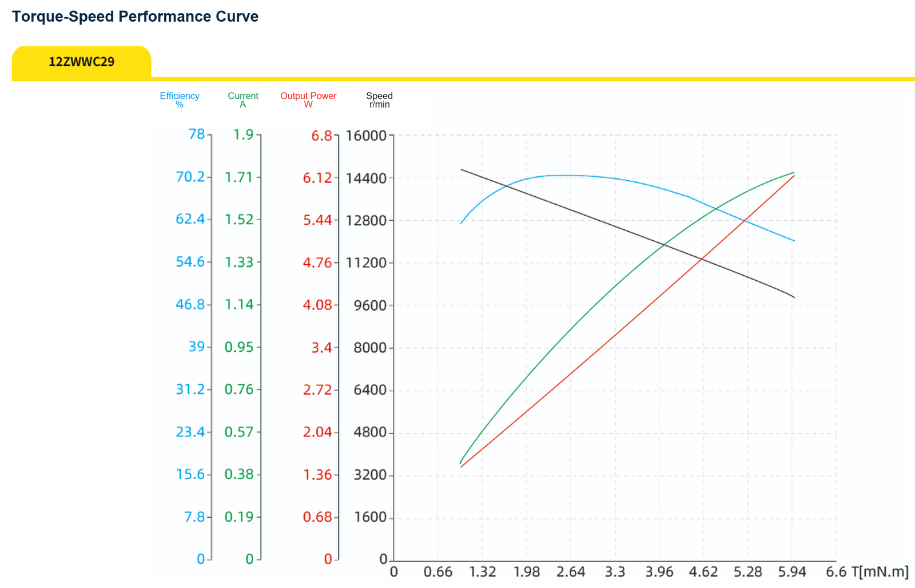Image resolution: width=915 pixels, height=588 pixels.
Task: Click current axis value 0.19
Action: pyautogui.click(x=239, y=517)
